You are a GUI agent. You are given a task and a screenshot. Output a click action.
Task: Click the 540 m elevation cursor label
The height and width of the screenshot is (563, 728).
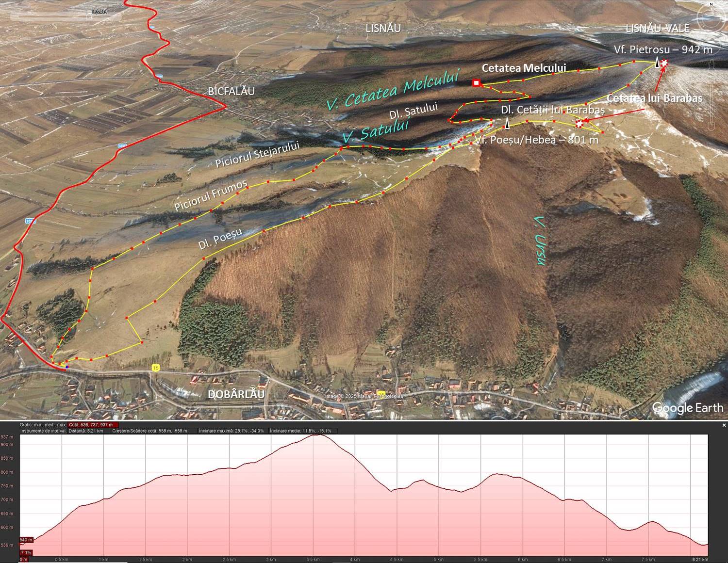[26, 540]
